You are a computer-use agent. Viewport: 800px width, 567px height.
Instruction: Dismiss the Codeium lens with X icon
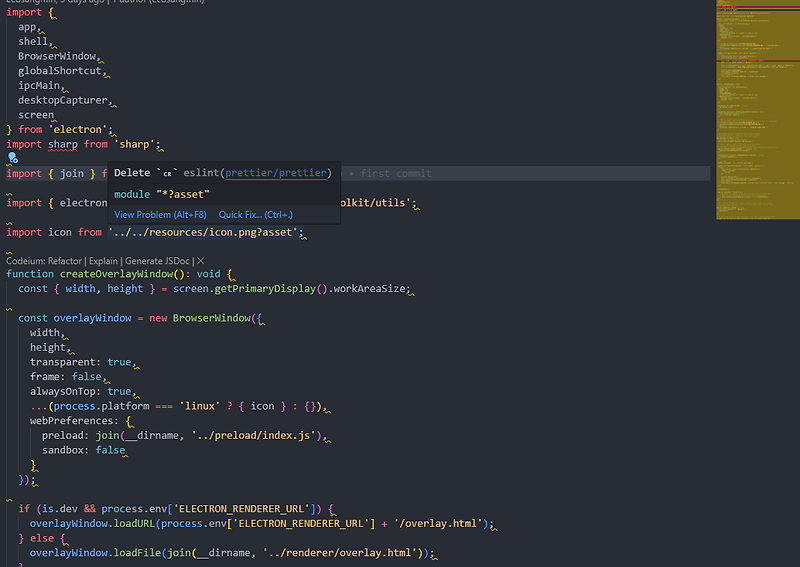[x=201, y=261]
